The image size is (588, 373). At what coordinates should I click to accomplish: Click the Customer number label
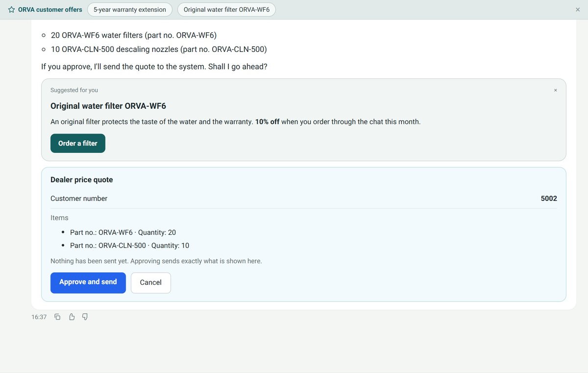pos(79,199)
